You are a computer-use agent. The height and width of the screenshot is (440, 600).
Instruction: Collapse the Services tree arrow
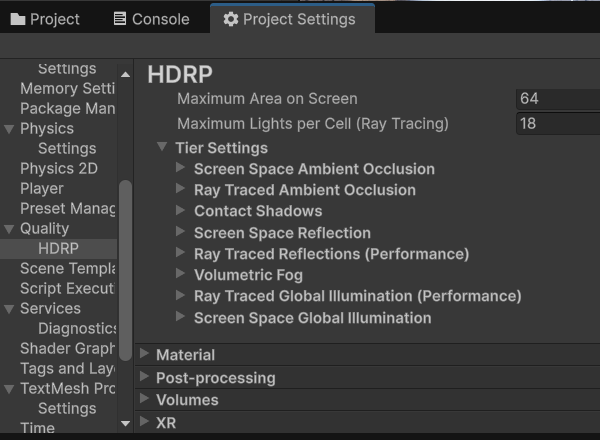pos(9,308)
